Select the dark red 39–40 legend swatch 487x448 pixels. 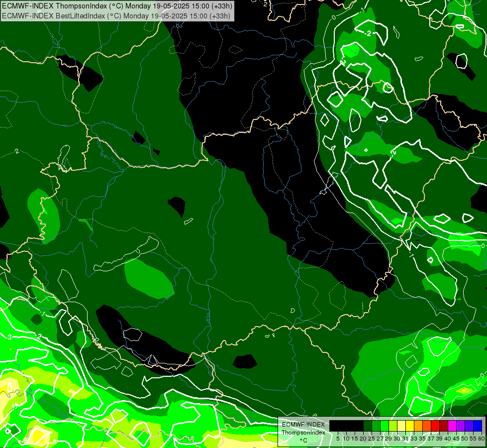point(444,426)
